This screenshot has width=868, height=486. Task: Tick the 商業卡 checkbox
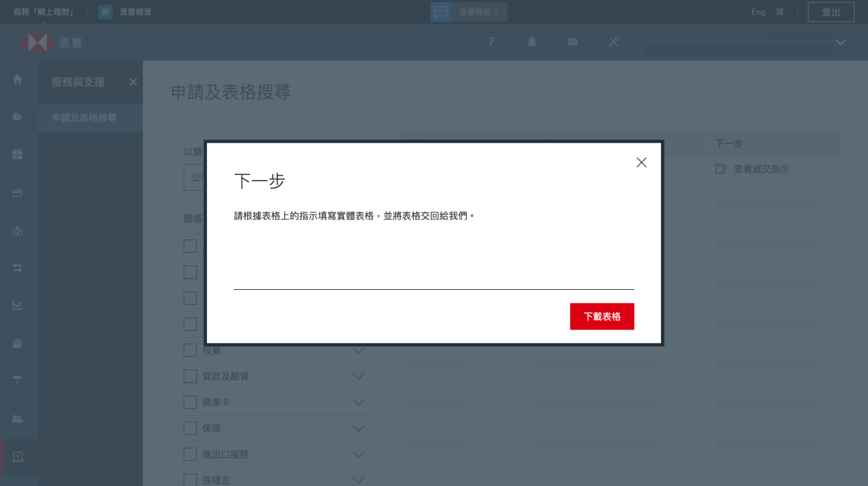point(190,402)
